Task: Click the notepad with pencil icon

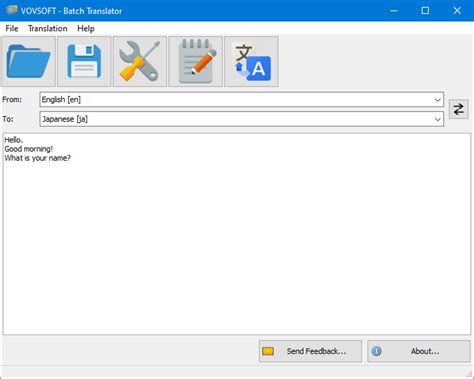Action: tap(196, 62)
